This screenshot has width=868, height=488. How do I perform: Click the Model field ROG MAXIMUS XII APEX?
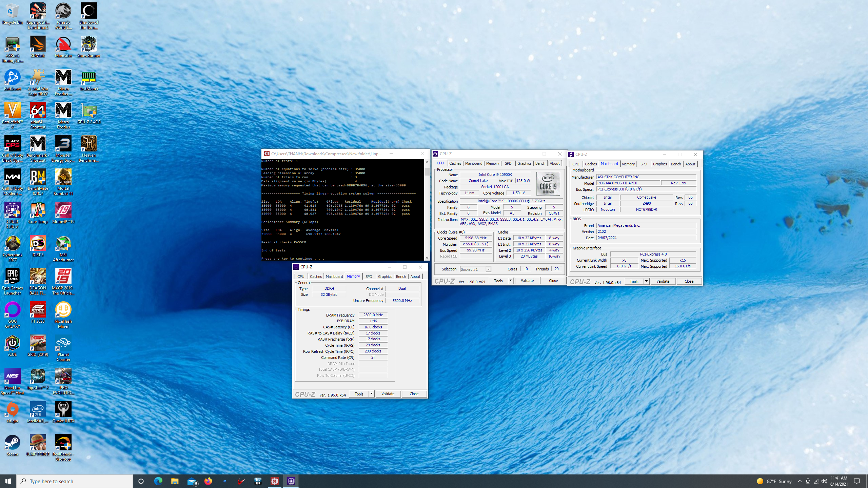click(628, 183)
